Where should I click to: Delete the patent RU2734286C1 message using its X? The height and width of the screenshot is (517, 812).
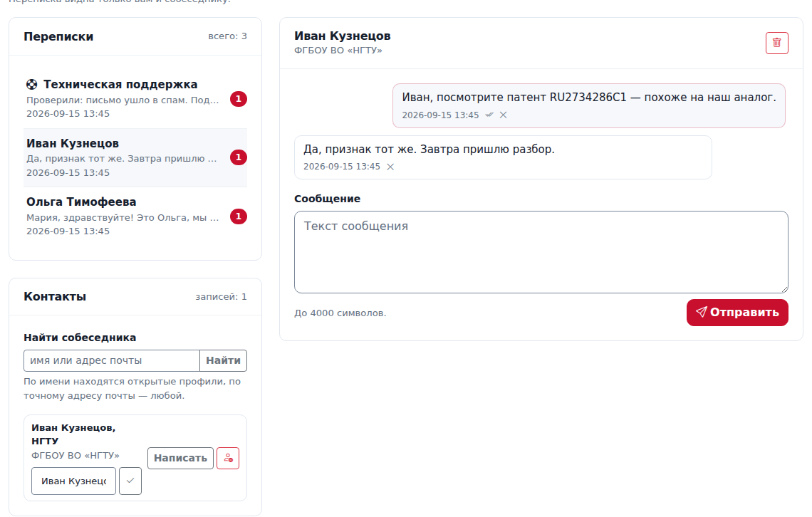point(504,115)
